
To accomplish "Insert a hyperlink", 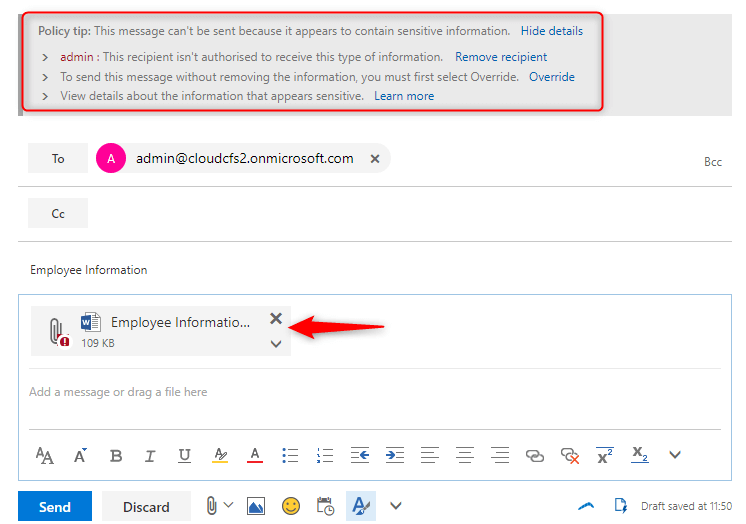I will (535, 456).
